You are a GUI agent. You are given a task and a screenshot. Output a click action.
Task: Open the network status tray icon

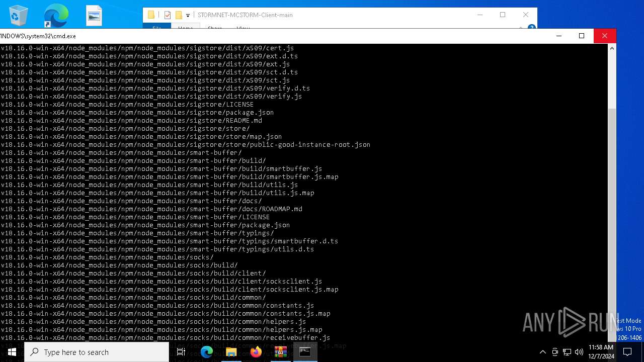[567, 352]
